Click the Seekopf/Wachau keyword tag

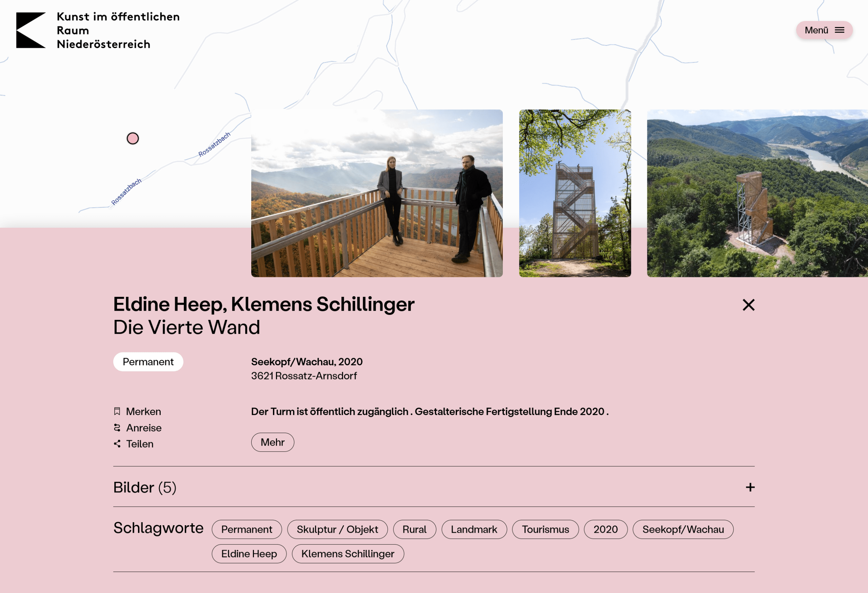(683, 529)
